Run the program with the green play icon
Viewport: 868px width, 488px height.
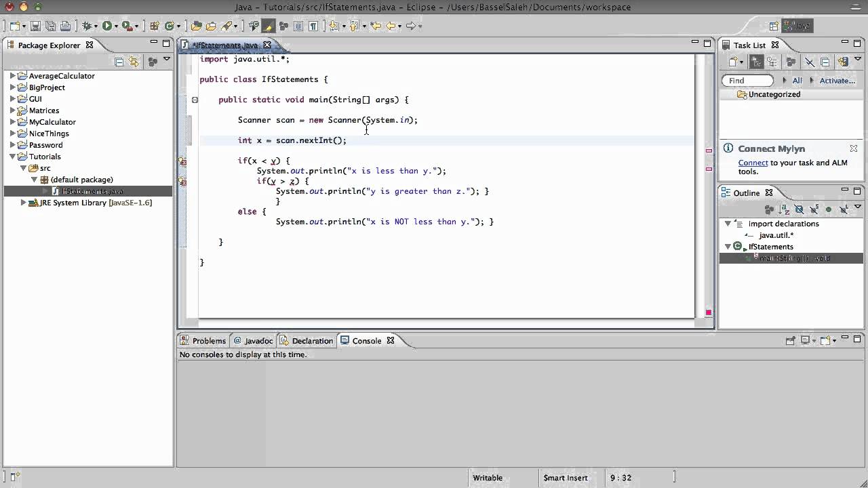click(x=106, y=26)
